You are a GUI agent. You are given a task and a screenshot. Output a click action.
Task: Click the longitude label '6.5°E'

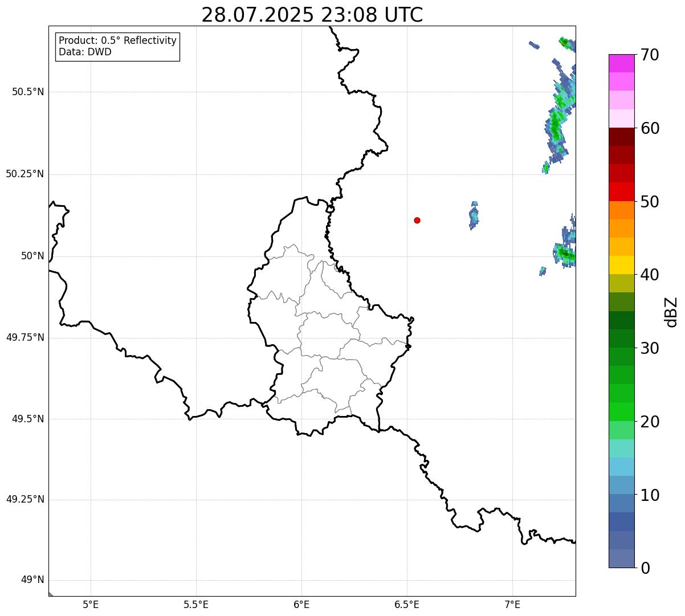click(407, 605)
